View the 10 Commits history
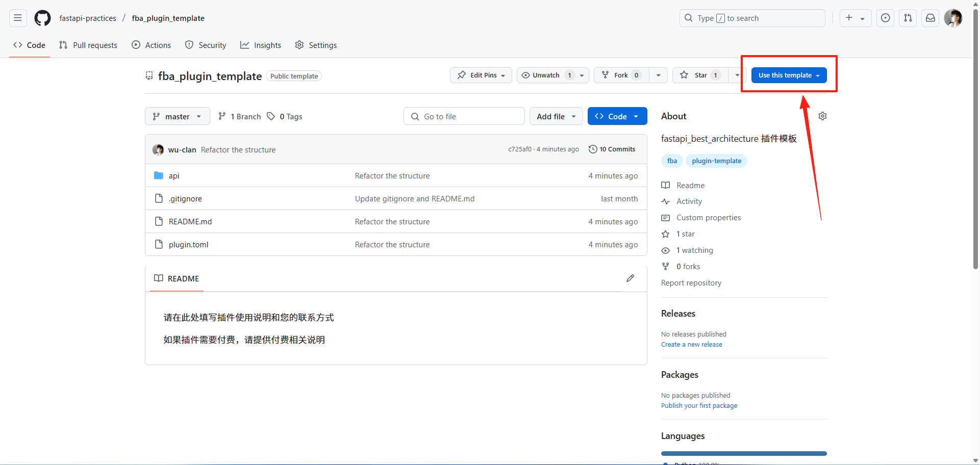The height and width of the screenshot is (465, 980). click(612, 149)
